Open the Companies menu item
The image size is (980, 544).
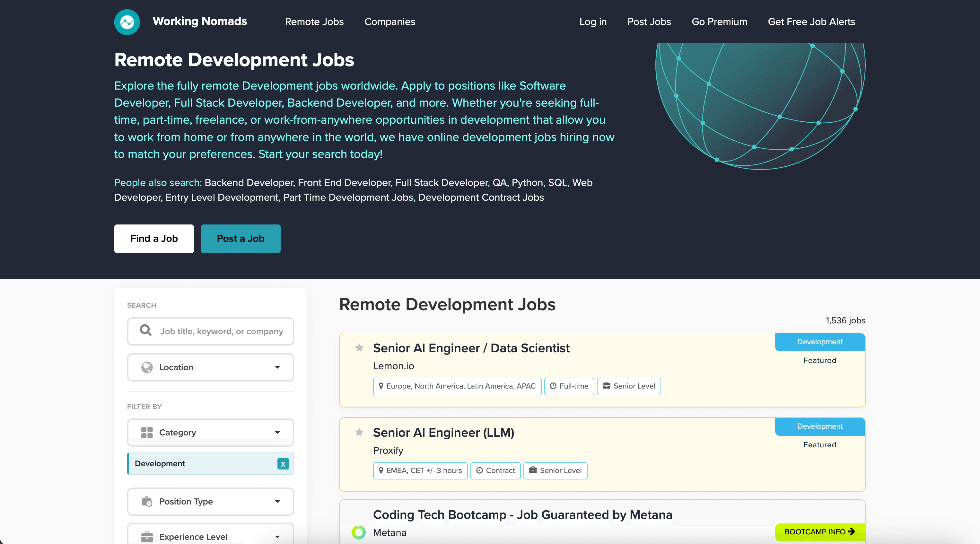[x=389, y=22]
